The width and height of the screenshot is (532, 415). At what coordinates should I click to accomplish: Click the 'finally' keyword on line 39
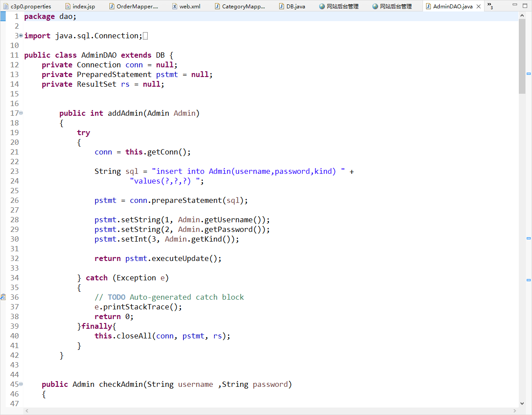(x=97, y=326)
